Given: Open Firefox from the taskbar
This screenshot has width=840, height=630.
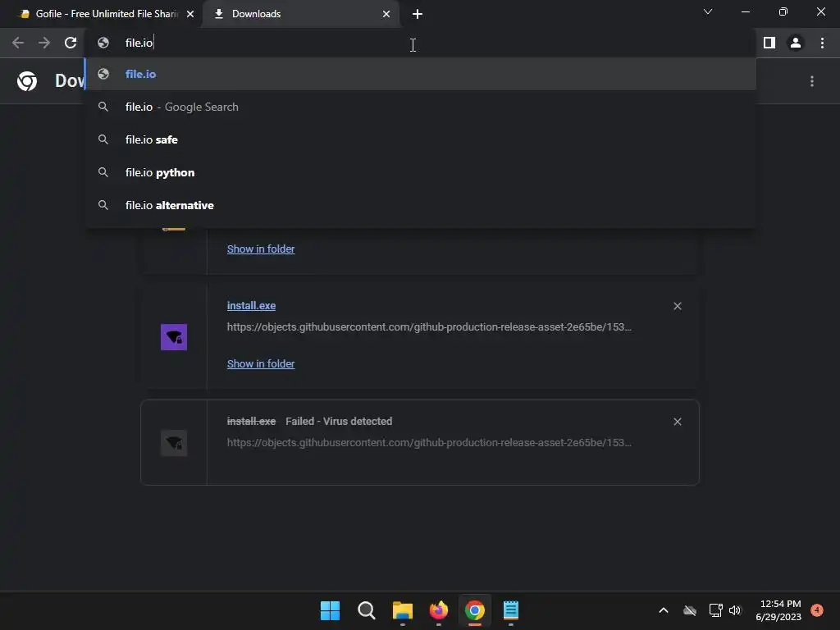Looking at the screenshot, I should coord(439,610).
